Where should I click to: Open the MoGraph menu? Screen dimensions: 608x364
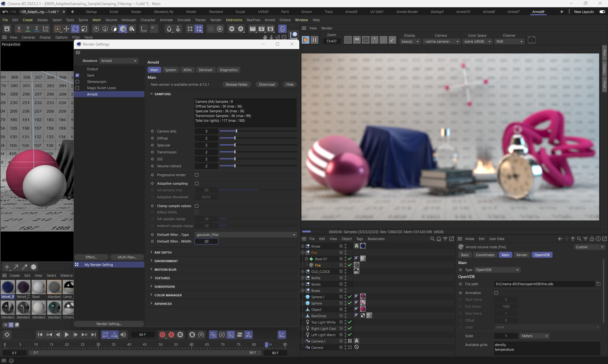[x=129, y=20]
